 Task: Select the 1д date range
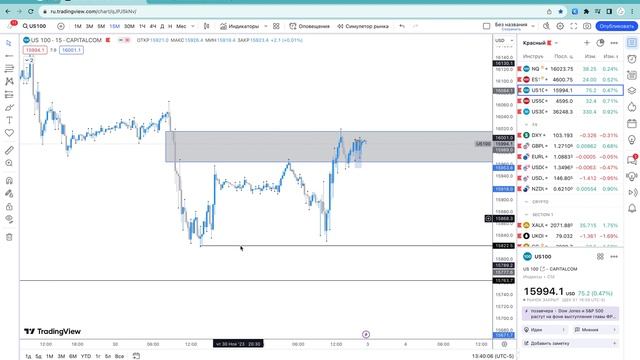(x=28, y=356)
